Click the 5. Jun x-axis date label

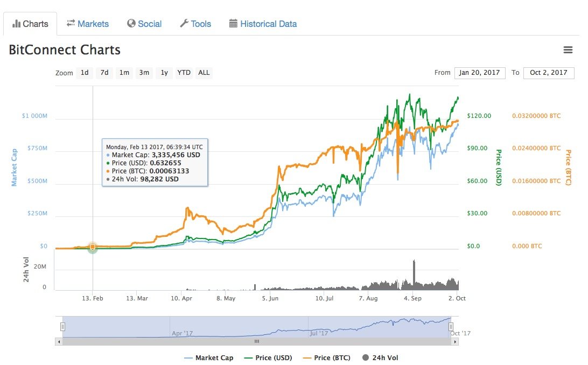pos(270,298)
